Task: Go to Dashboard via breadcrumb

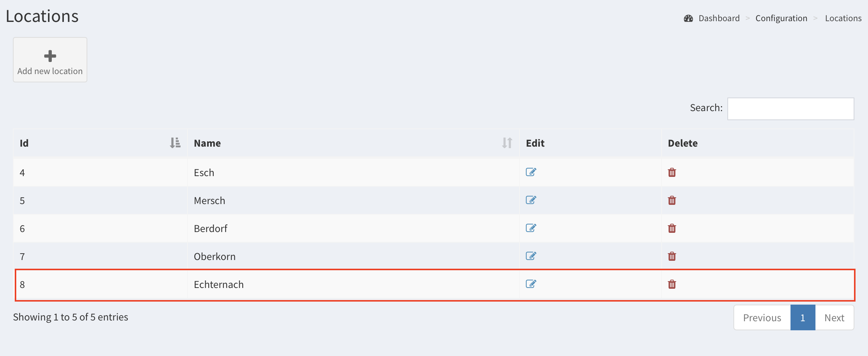Action: [x=719, y=18]
